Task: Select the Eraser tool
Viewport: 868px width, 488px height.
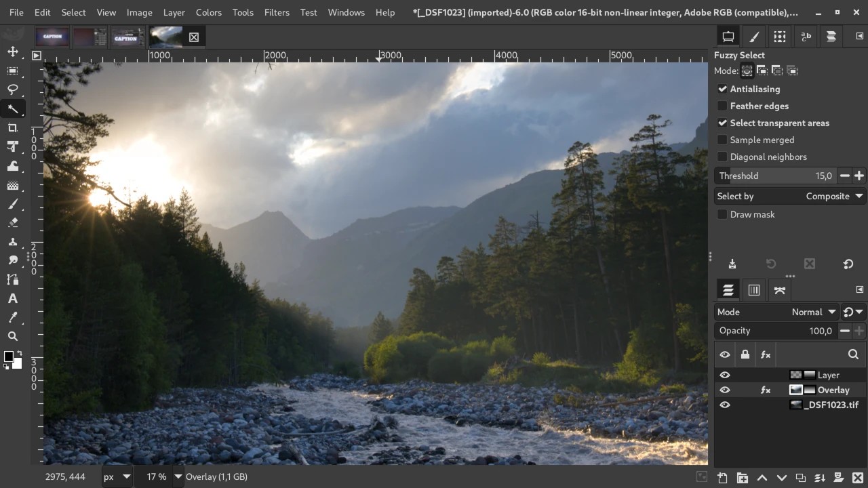Action: click(12, 222)
